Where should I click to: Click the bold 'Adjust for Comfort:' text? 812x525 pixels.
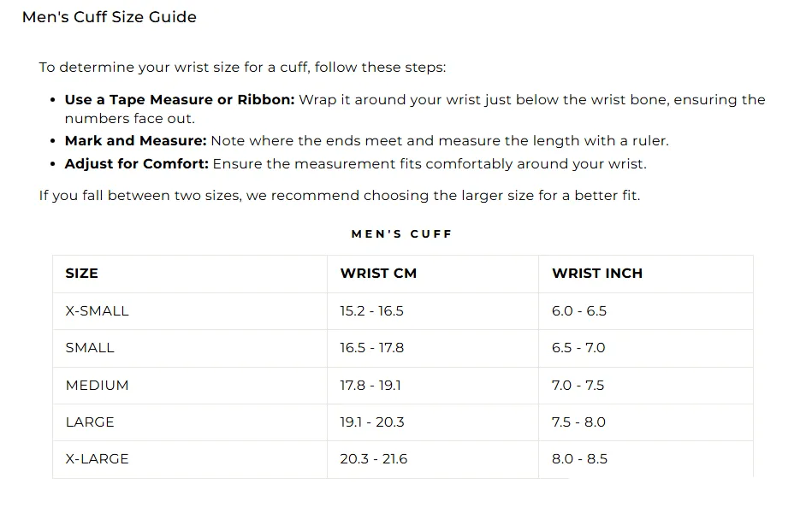pyautogui.click(x=136, y=163)
